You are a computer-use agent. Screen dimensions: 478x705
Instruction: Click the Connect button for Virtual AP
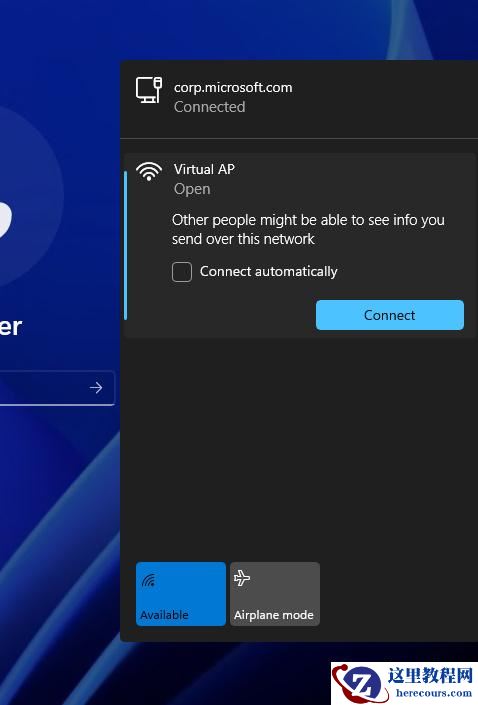pyautogui.click(x=389, y=315)
